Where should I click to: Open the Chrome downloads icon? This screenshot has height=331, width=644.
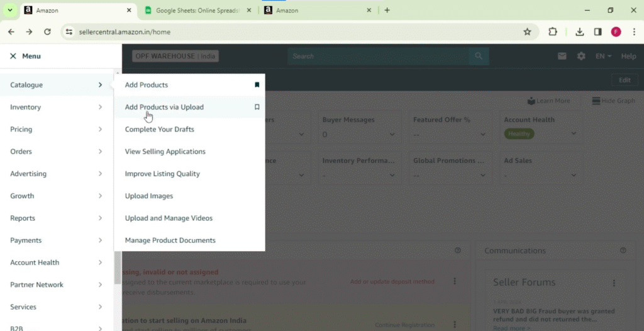(x=579, y=31)
